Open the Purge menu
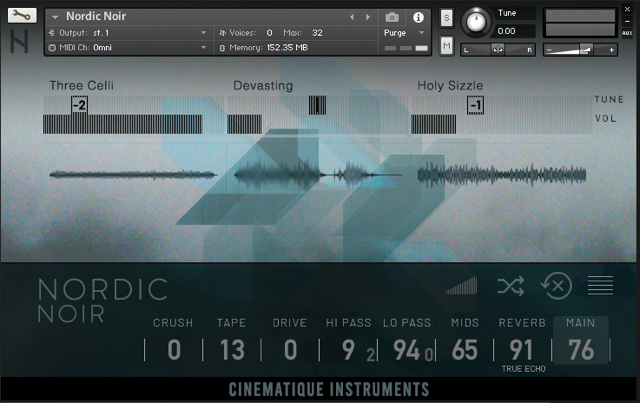 (404, 32)
